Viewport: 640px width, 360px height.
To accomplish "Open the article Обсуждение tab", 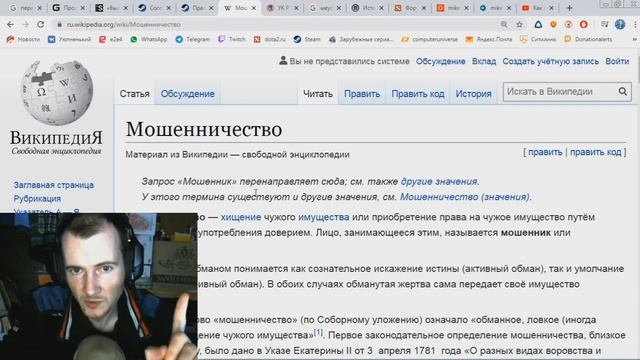I will [x=187, y=94].
